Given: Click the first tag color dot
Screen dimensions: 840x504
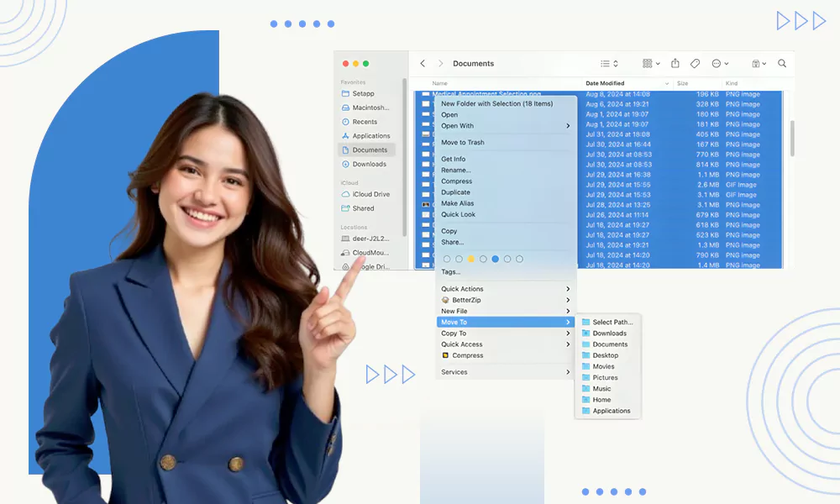Looking at the screenshot, I should [447, 259].
